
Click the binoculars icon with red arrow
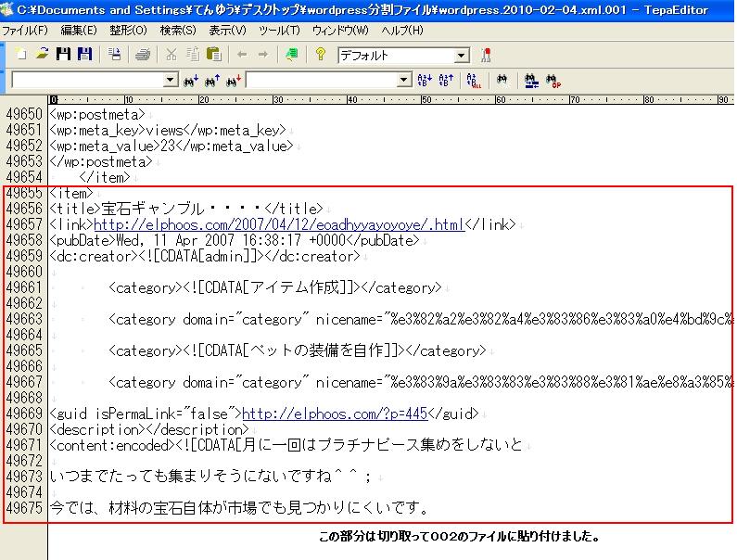[x=234, y=81]
